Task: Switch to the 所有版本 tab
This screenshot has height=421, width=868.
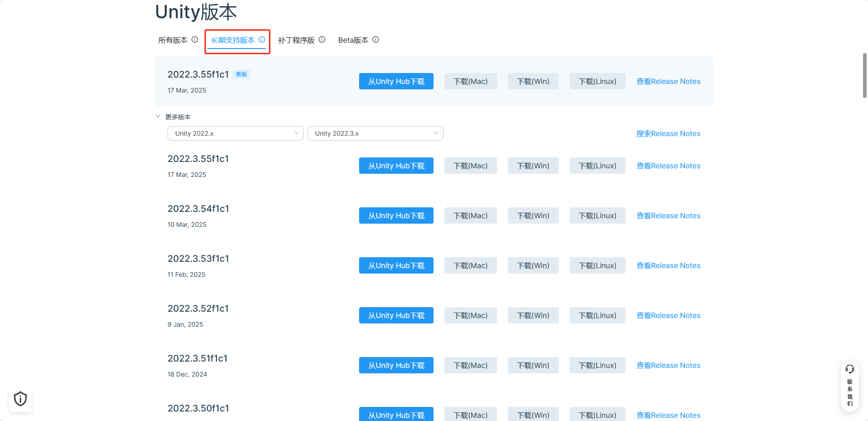Action: pos(173,40)
